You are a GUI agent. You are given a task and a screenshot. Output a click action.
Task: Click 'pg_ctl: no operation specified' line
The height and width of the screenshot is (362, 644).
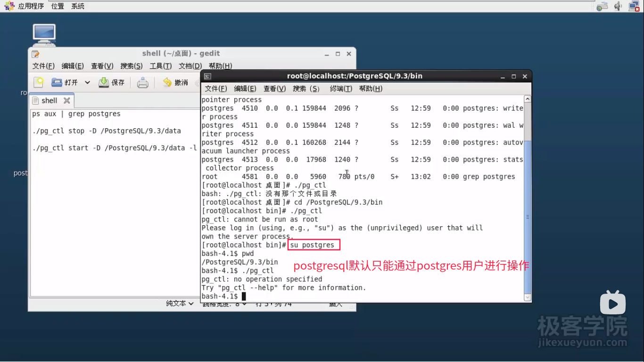point(262,279)
